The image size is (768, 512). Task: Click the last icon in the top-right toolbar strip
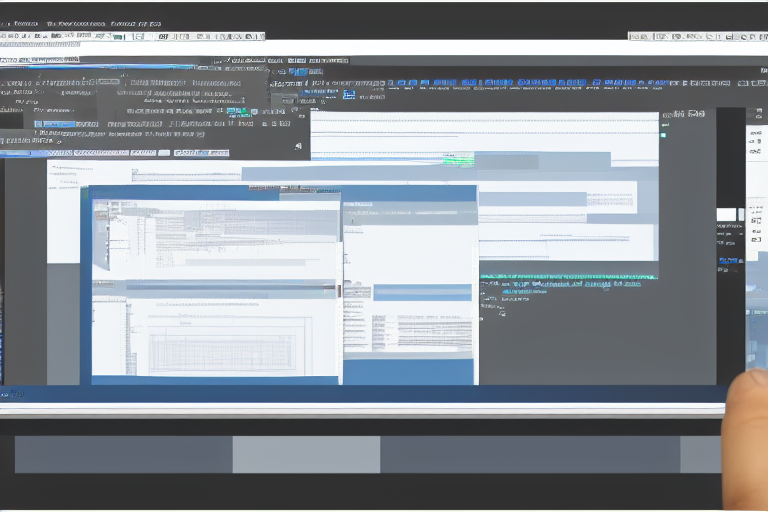tap(760, 36)
